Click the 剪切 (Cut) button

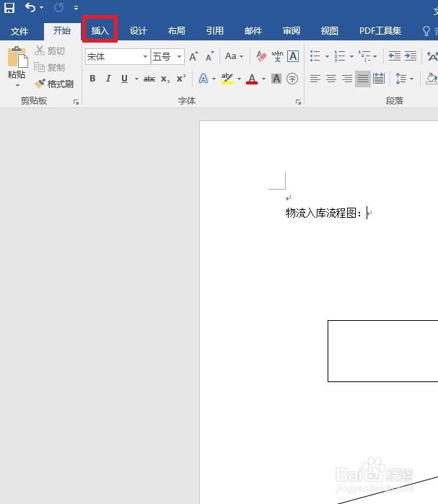(50, 50)
